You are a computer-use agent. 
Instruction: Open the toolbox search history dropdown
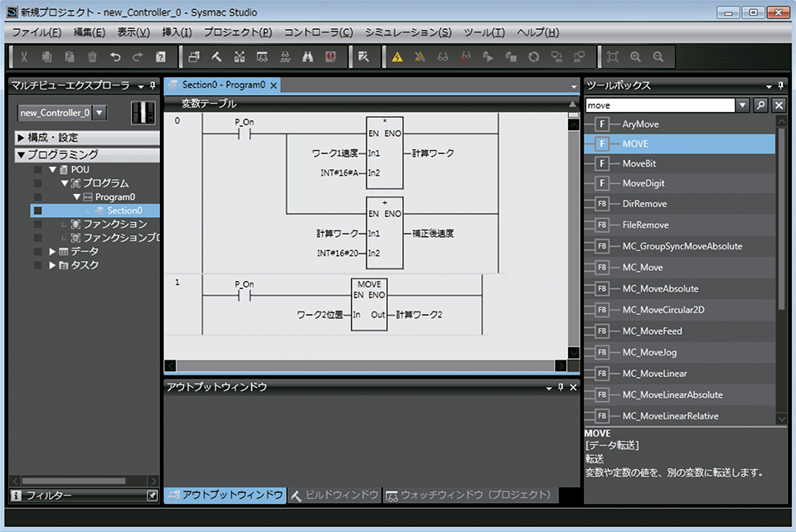click(743, 105)
